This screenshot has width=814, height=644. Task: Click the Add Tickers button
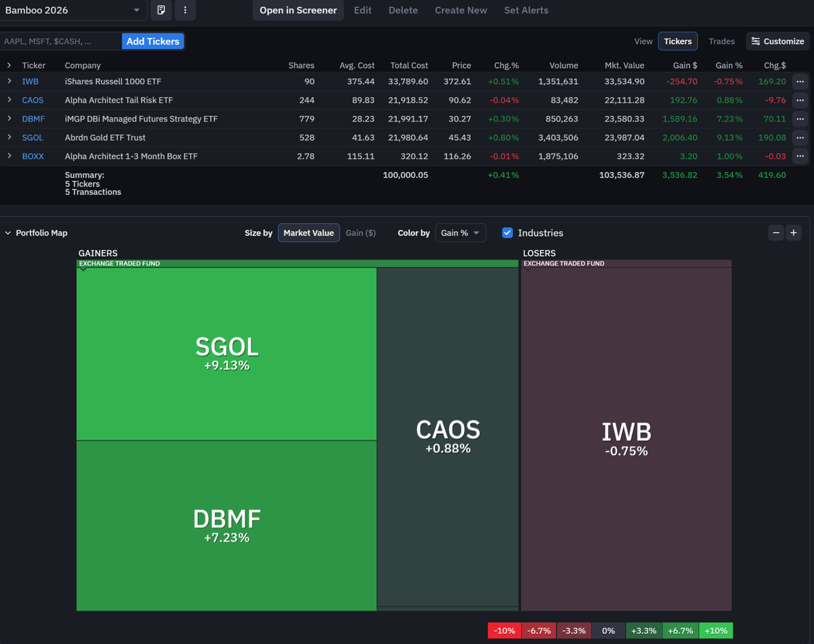coord(153,41)
